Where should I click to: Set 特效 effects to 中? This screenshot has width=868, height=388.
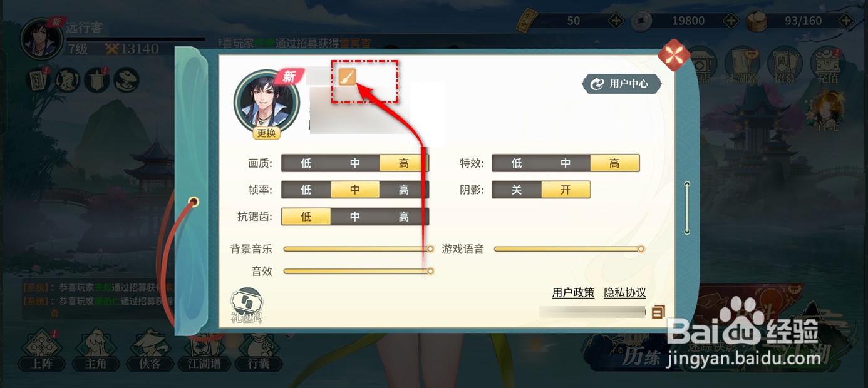pos(566,163)
